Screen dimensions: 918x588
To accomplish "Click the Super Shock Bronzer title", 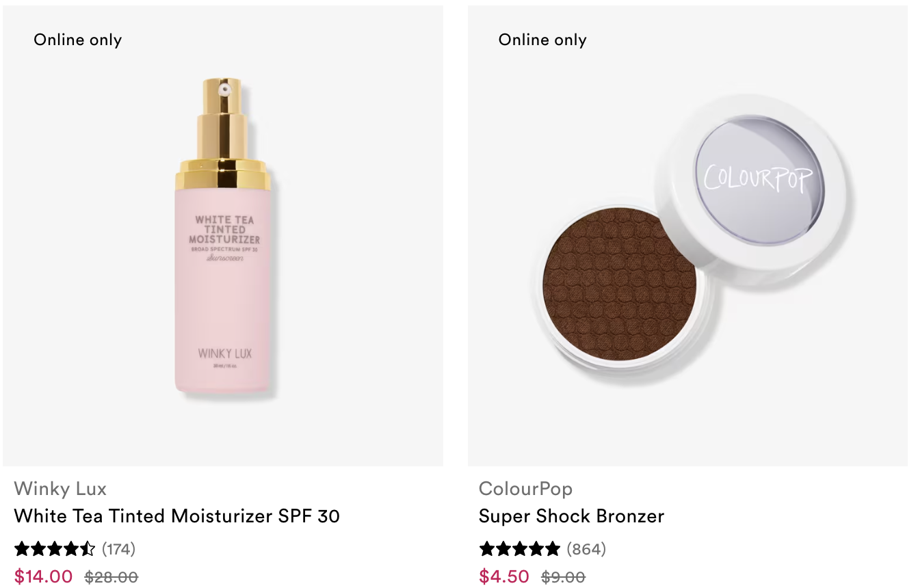I will click(x=571, y=516).
